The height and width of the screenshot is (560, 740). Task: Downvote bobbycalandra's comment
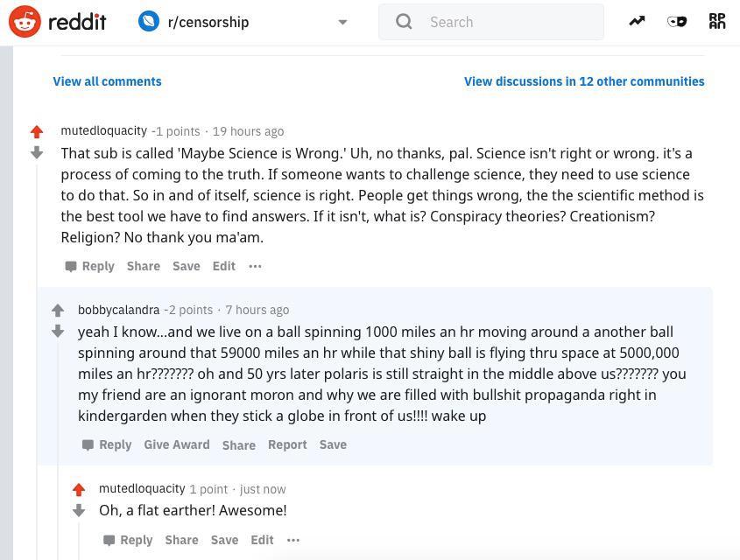(58, 332)
